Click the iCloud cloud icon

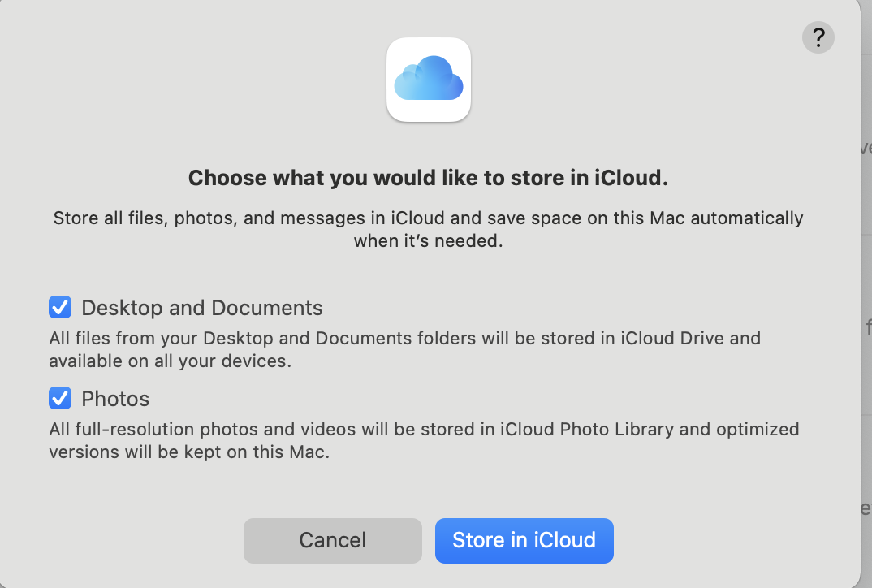pos(428,79)
